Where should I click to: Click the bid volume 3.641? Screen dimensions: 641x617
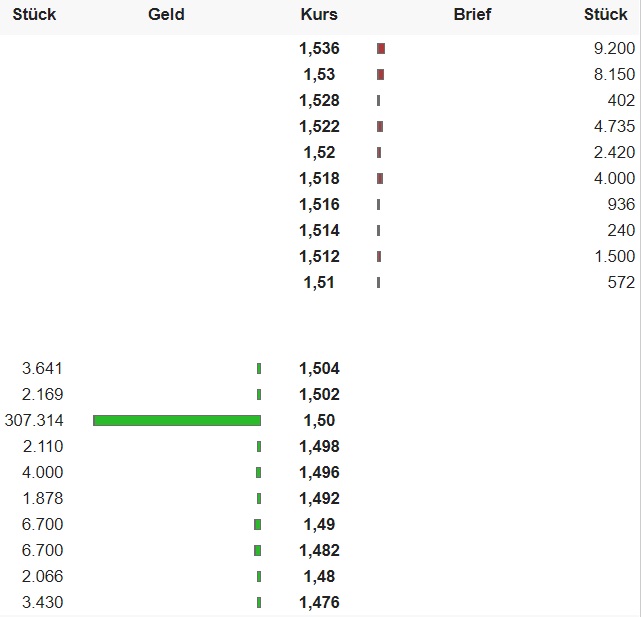(x=42, y=368)
